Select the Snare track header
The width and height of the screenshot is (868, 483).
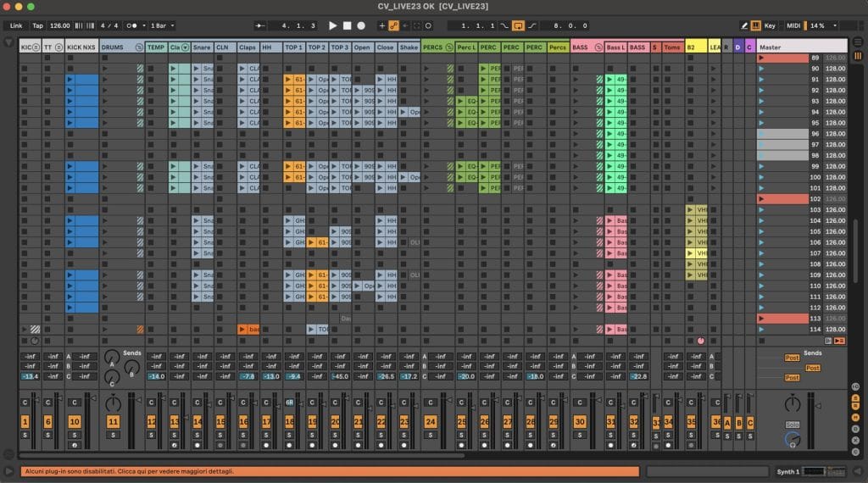(202, 47)
